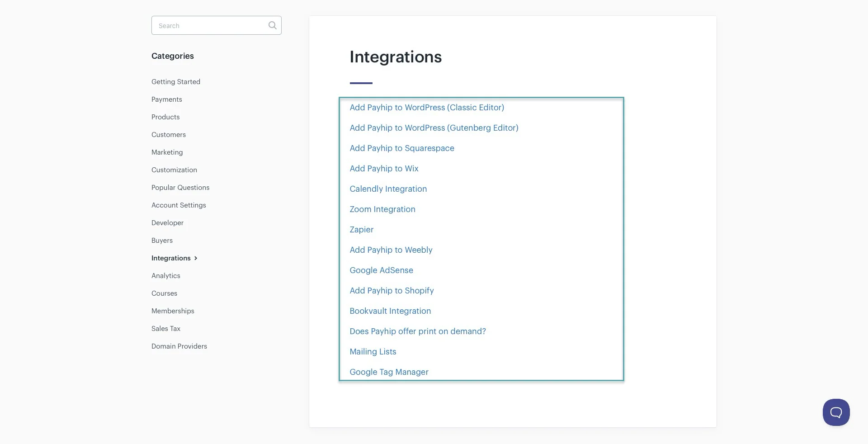868x444 pixels.
Task: Open Add Payhip to Shopify article
Action: tap(392, 291)
